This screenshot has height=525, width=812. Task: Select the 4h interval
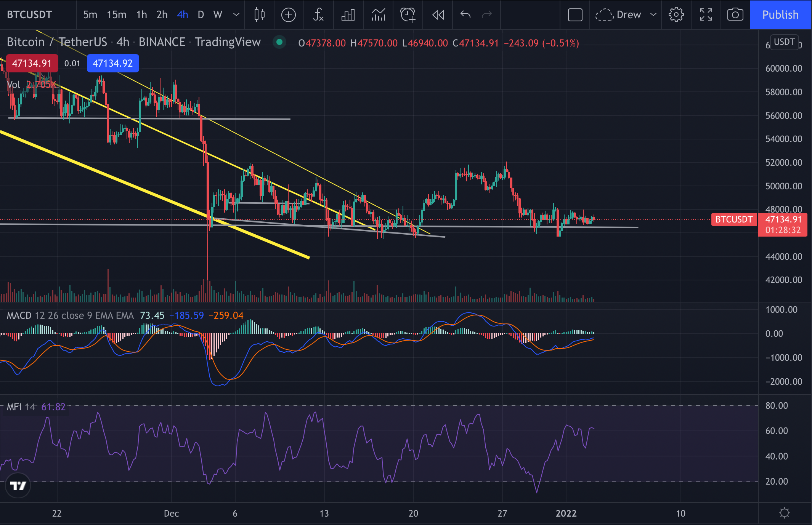pos(183,14)
